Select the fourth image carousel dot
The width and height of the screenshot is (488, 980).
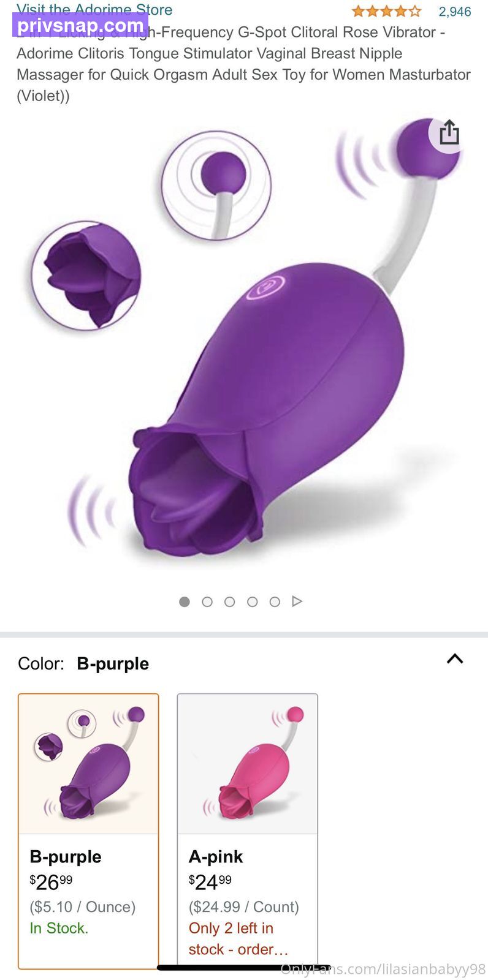(x=252, y=601)
